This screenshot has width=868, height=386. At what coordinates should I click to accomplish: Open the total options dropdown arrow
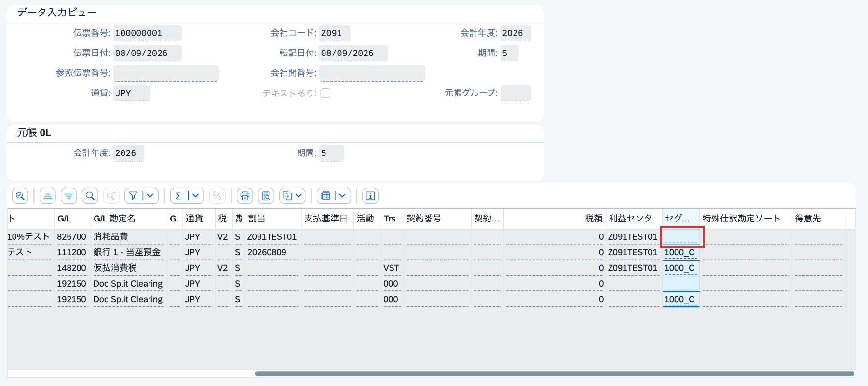point(196,195)
